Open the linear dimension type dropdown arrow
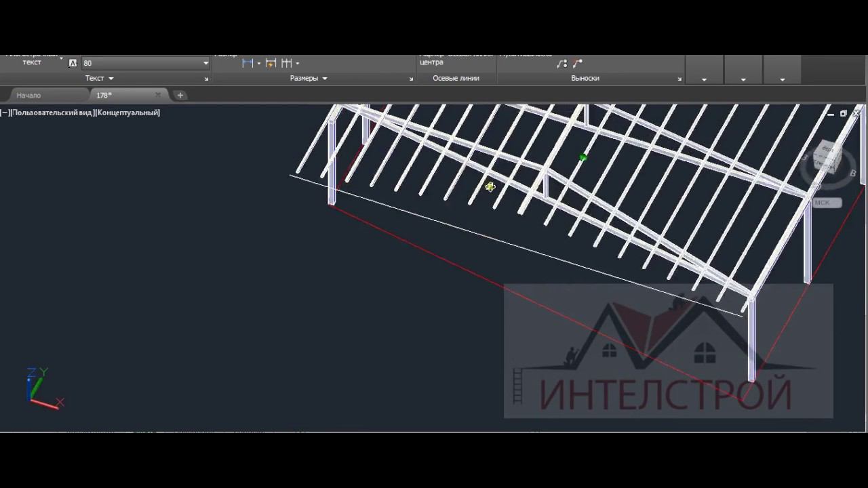 (258, 64)
